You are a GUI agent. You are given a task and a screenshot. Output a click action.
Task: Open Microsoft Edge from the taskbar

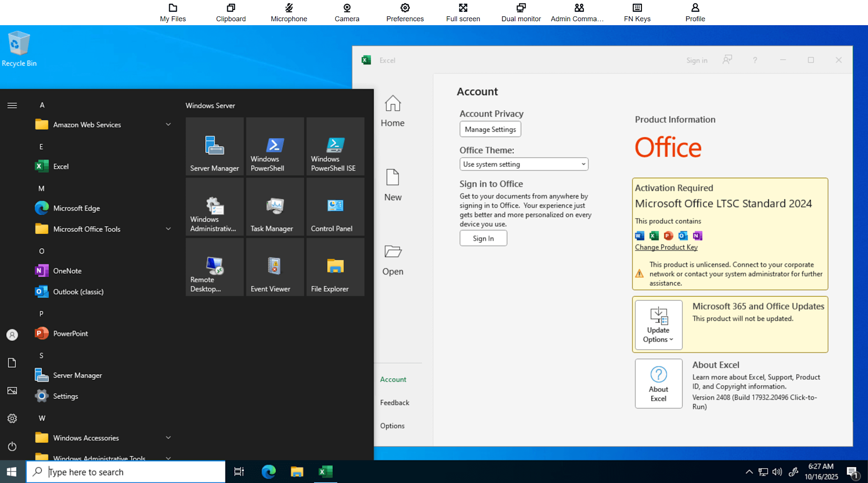[268, 472]
